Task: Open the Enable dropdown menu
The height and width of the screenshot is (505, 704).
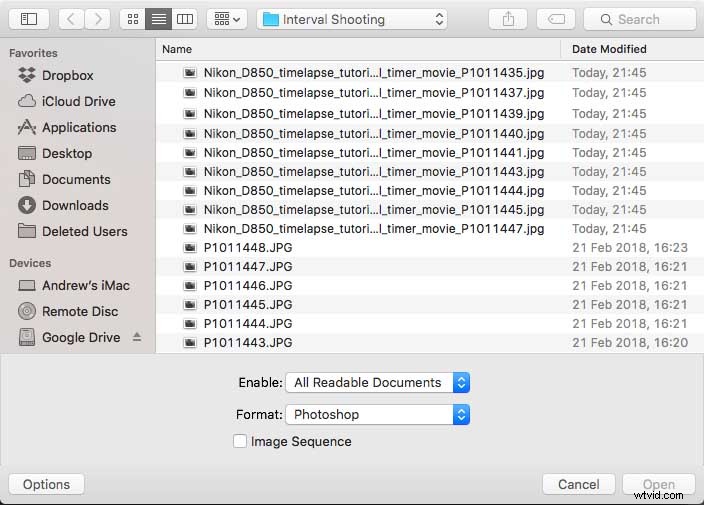Action: 377,382
